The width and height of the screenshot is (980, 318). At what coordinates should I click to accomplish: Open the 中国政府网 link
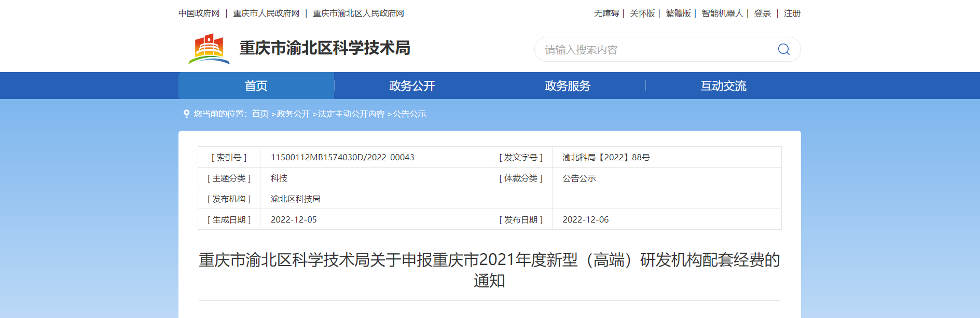coord(199,13)
